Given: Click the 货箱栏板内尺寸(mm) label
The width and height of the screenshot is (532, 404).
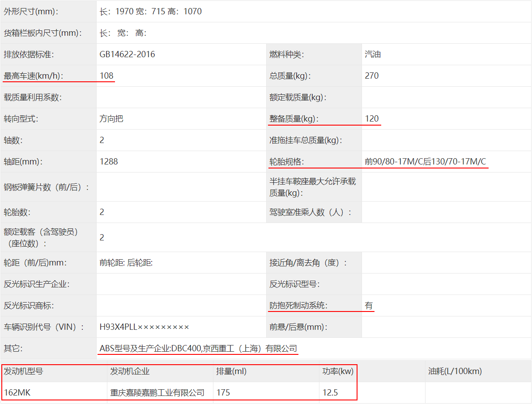Looking at the screenshot, I should 43,33.
